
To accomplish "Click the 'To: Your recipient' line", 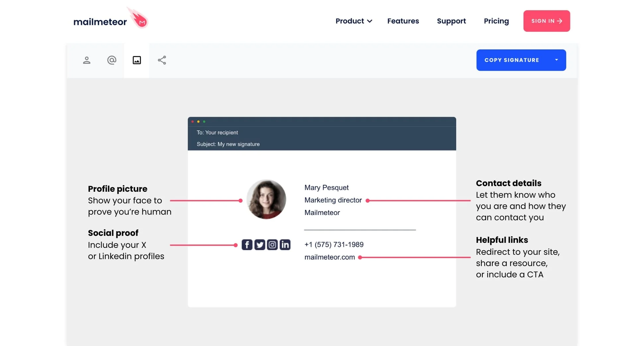I will [x=217, y=132].
